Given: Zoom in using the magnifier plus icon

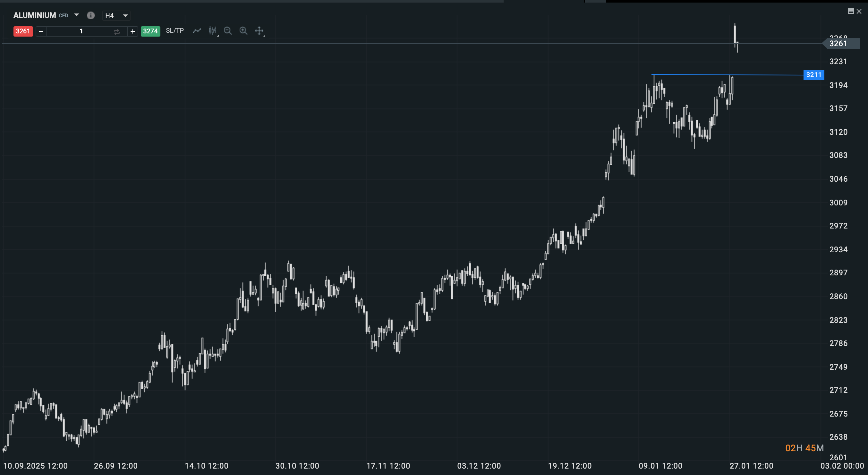Looking at the screenshot, I should point(243,31).
